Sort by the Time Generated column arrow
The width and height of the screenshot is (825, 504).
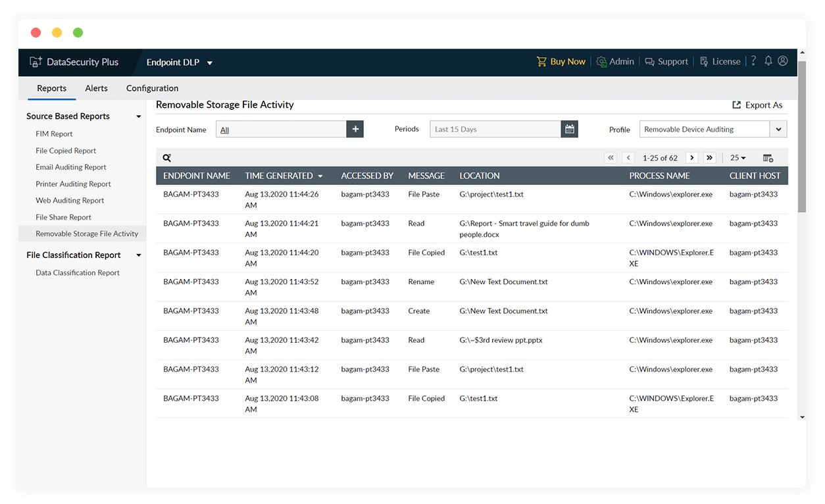click(321, 176)
